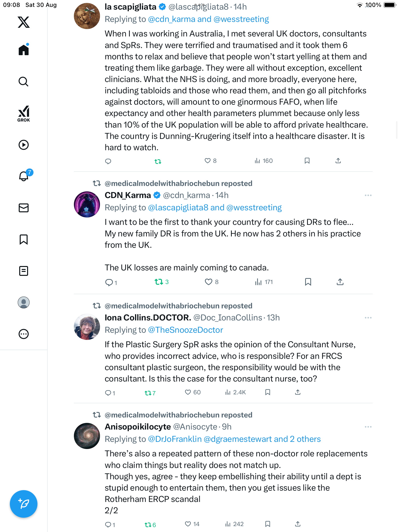Open Direct Messages envelope icon

pos(24,208)
